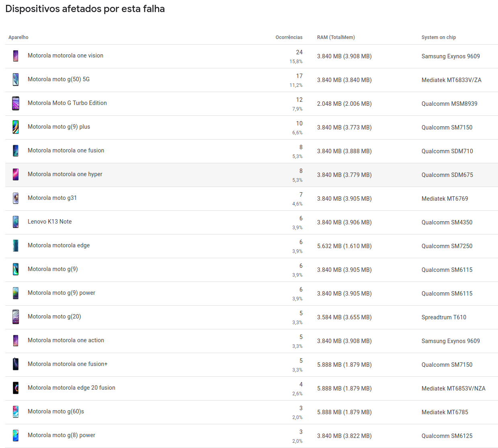Image resolution: width=498 pixels, height=448 pixels.
Task: Open the Motorola motorola one action page
Action: point(66,340)
